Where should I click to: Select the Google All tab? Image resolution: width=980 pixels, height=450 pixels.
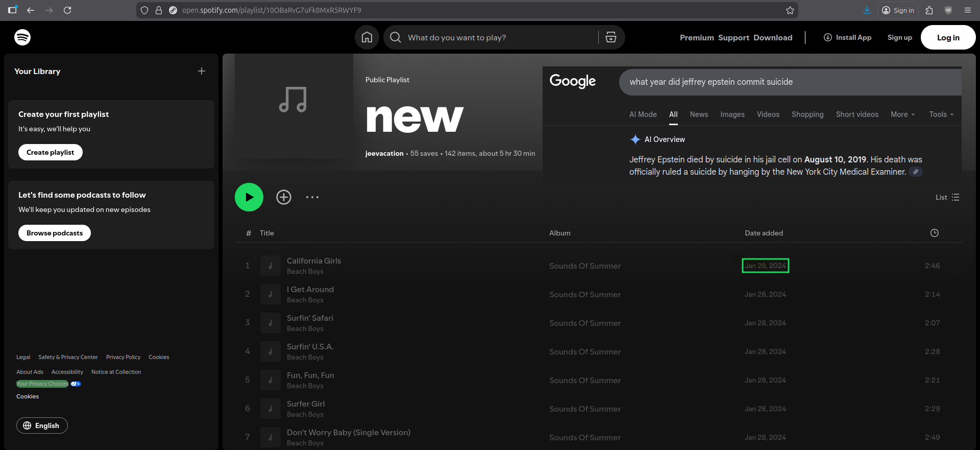(673, 114)
